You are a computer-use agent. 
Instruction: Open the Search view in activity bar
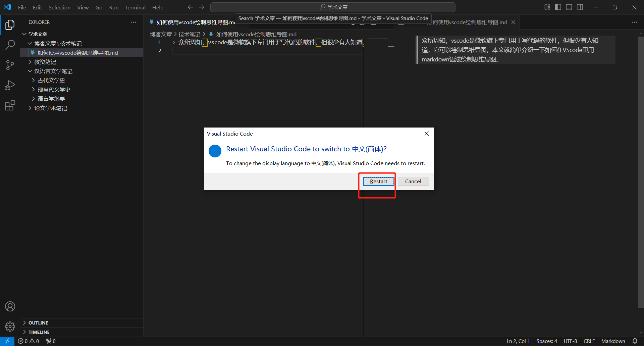[10, 45]
